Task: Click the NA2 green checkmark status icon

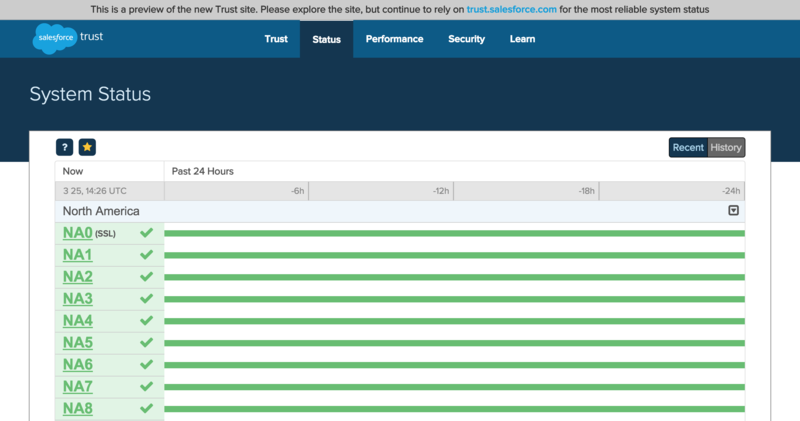Action: [x=146, y=277]
